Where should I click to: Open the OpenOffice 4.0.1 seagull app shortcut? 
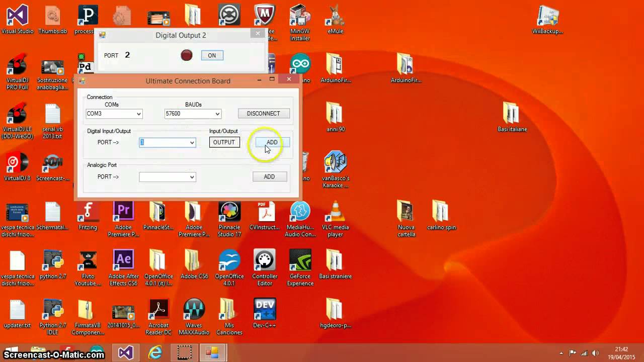(229, 268)
